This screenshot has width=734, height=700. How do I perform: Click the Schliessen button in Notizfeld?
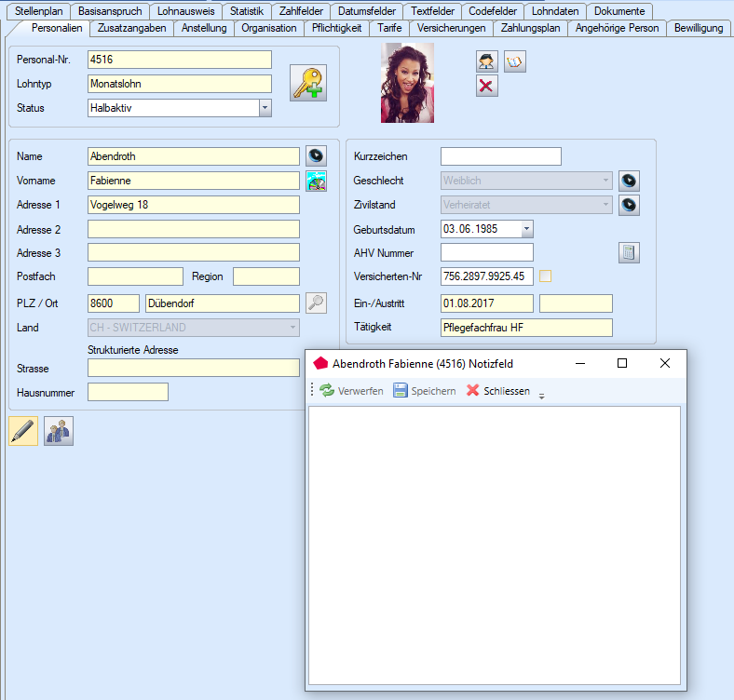click(x=498, y=391)
